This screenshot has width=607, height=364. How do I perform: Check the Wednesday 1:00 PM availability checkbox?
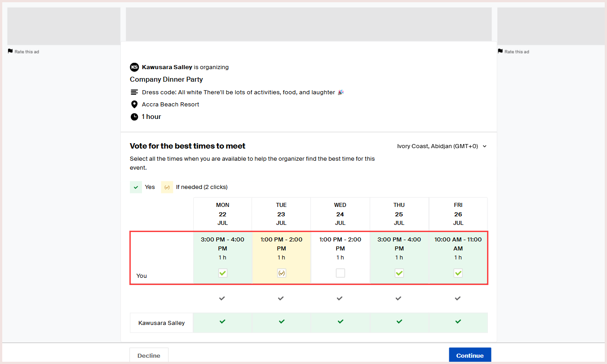(x=340, y=273)
